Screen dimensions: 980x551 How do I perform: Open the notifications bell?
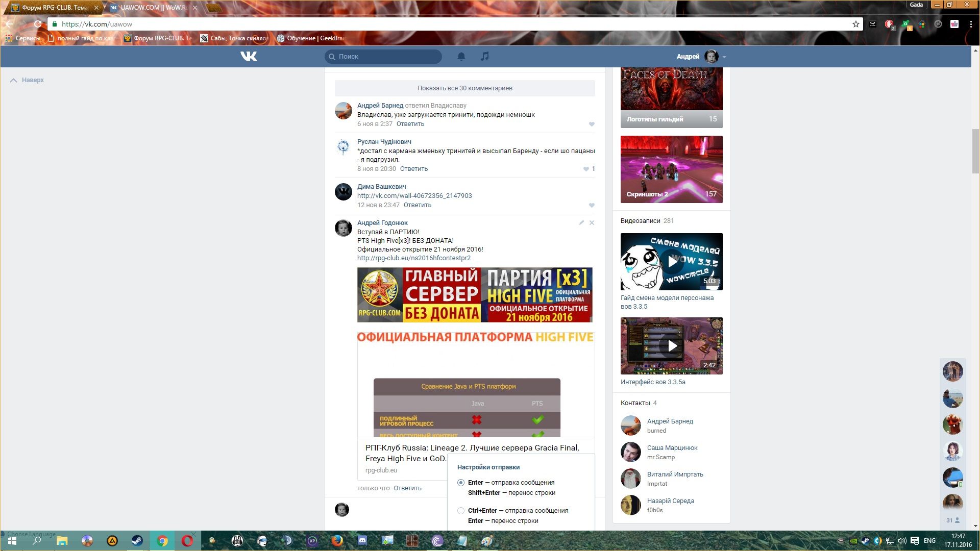click(461, 56)
